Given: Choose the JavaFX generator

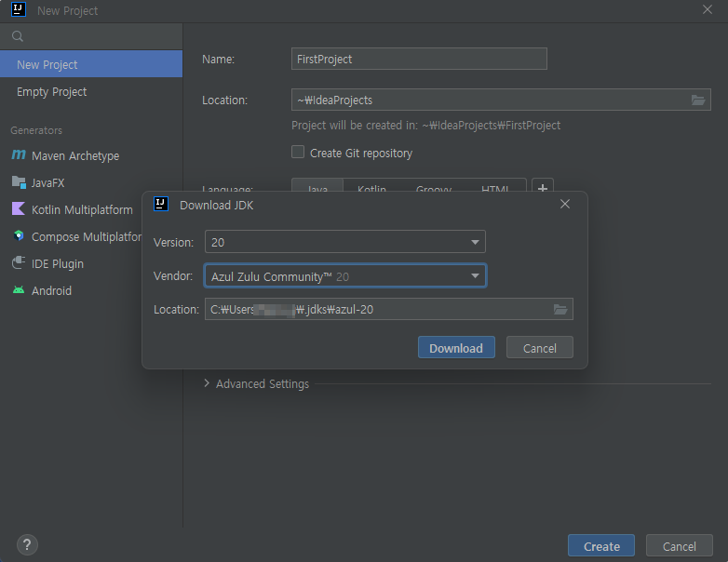Looking at the screenshot, I should (38, 182).
